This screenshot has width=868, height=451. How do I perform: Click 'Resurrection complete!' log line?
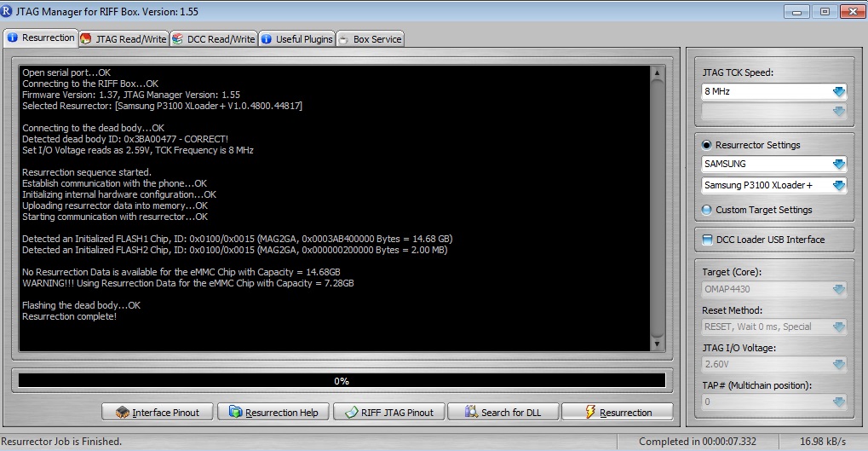pos(69,316)
